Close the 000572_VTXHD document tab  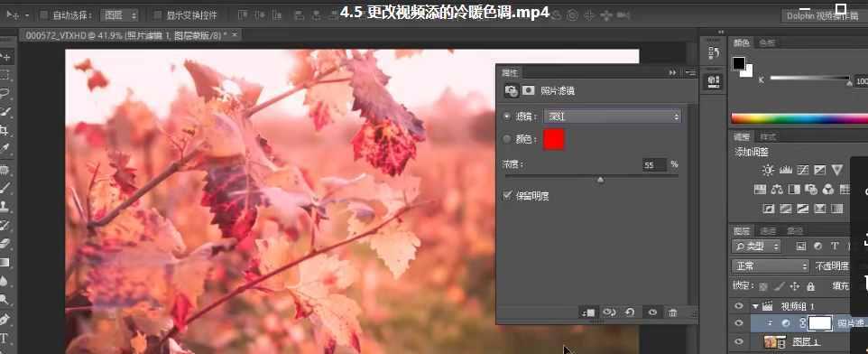click(235, 35)
